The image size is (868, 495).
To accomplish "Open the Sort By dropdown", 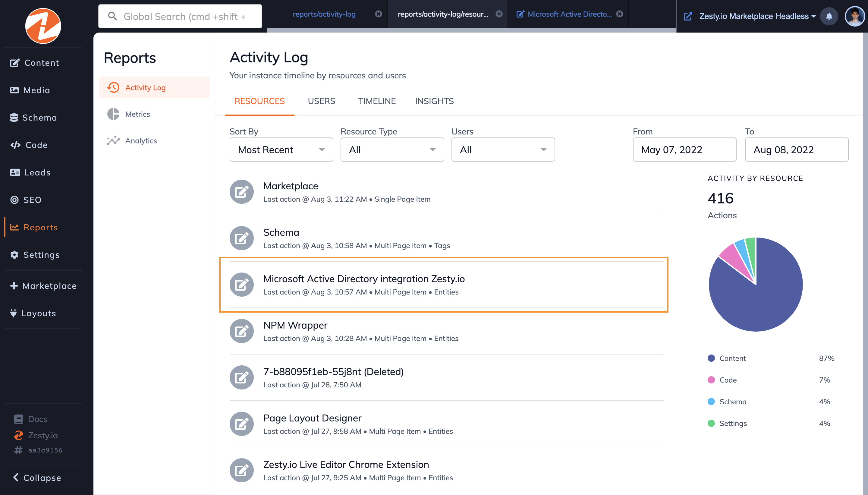I will pyautogui.click(x=281, y=150).
